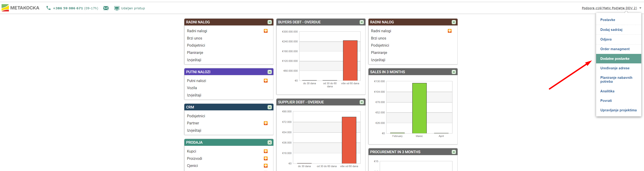Close the PROCUREMENT IN 3 MONTHS widget
This screenshot has width=644, height=171.
(454, 152)
